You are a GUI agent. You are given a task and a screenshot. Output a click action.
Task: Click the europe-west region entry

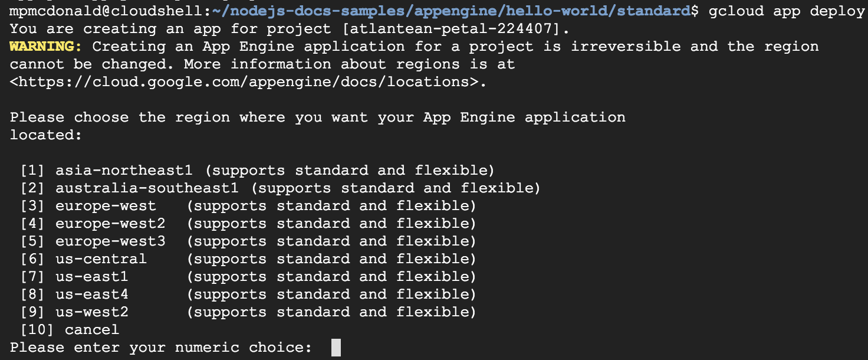tap(106, 206)
